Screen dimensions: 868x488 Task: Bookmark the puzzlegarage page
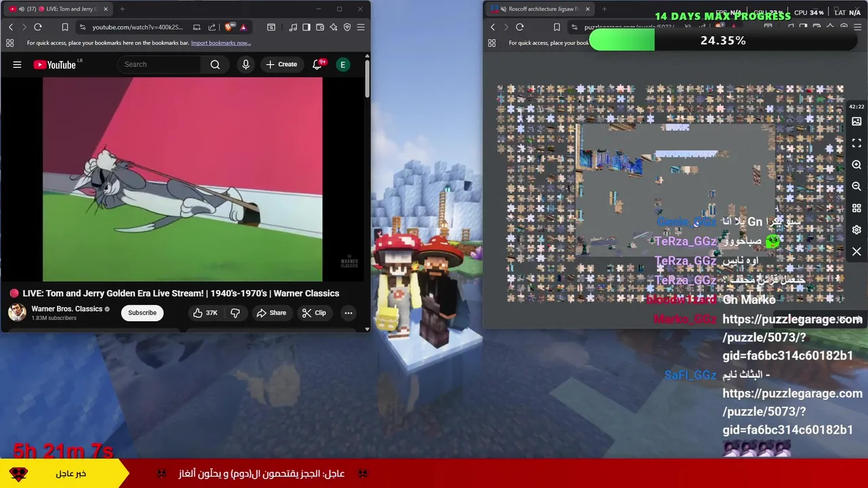point(557,27)
